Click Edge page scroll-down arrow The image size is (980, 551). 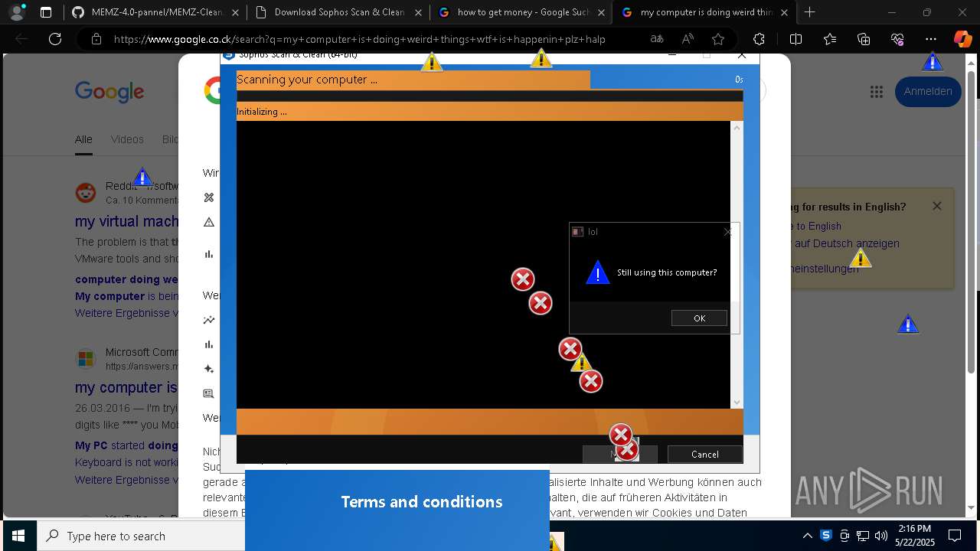point(972,507)
